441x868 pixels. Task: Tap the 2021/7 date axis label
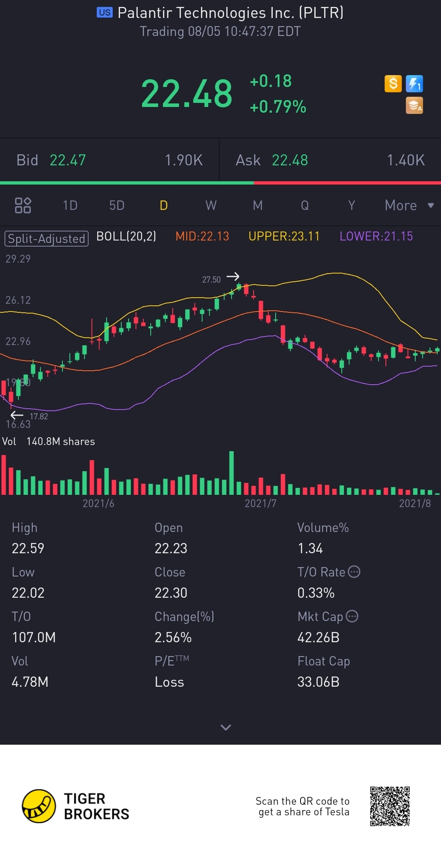tap(261, 503)
